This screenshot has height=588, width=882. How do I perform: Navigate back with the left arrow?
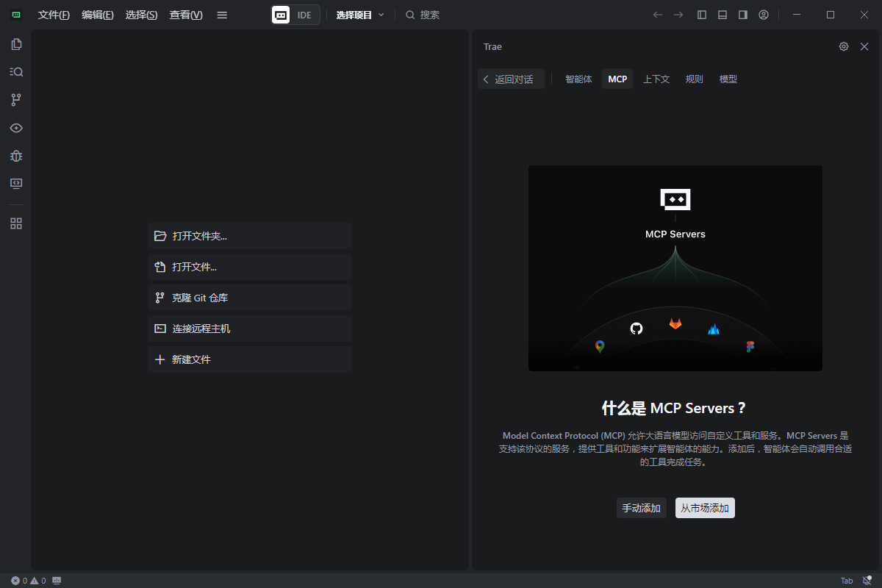point(658,15)
